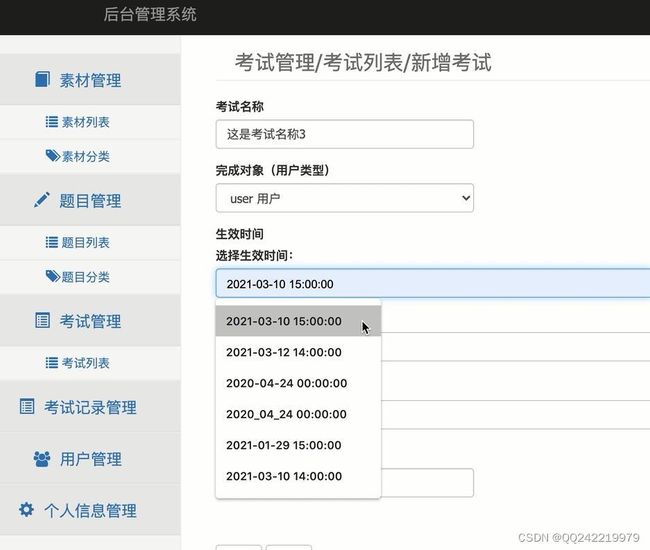The width and height of the screenshot is (650, 550).
Task: Click the tag icon beside 题目分类
Action: coord(53,276)
